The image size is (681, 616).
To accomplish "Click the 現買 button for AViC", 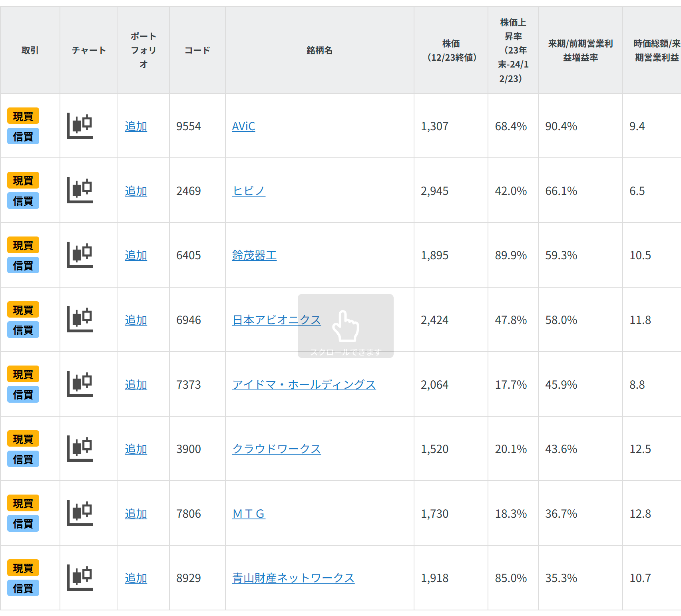I will [23, 116].
